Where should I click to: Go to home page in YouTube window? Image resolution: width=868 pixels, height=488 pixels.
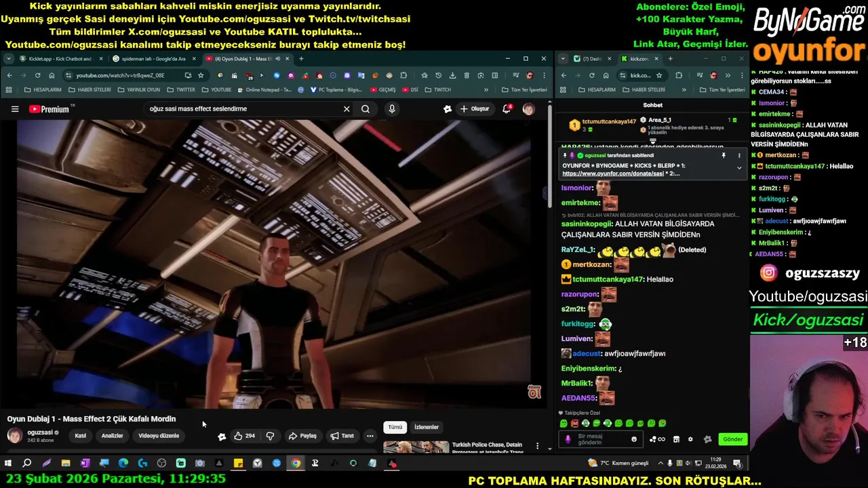click(x=52, y=75)
